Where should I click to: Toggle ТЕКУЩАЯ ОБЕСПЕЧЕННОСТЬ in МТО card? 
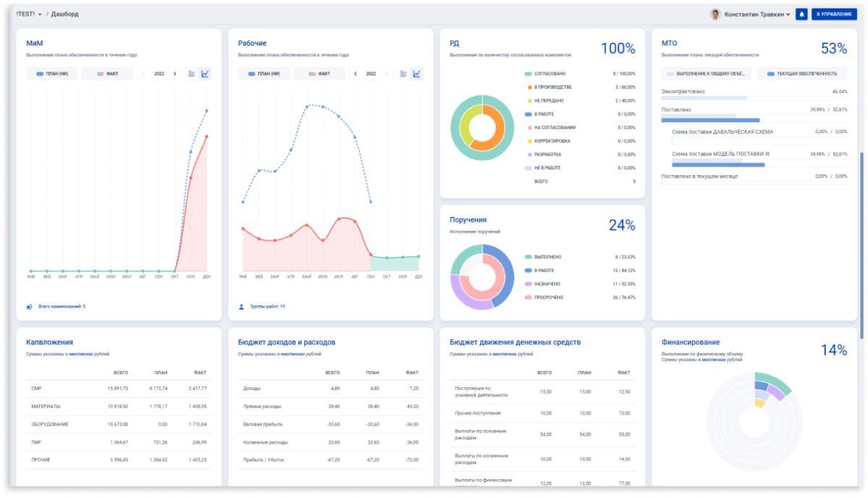click(801, 74)
